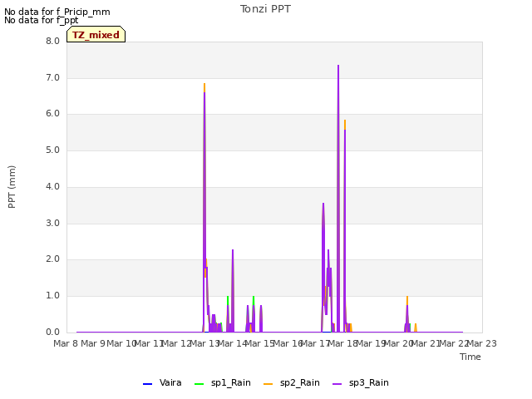Click 'No data for f_ppt' message
The width and height of the screenshot is (532, 399).
41,20
